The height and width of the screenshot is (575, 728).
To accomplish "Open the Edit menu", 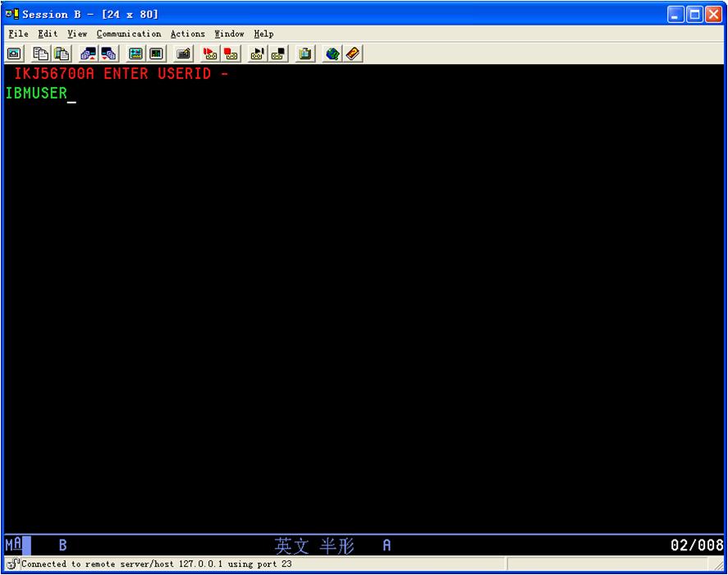I will [x=48, y=34].
